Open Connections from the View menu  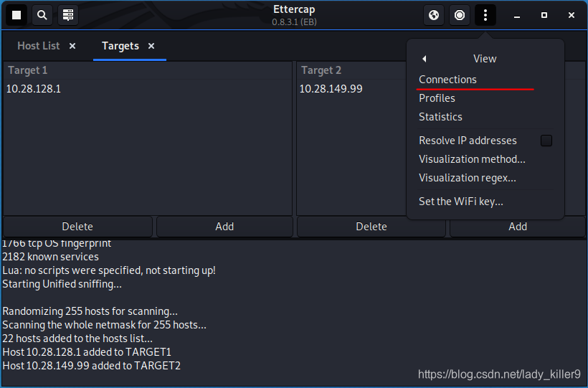point(447,80)
